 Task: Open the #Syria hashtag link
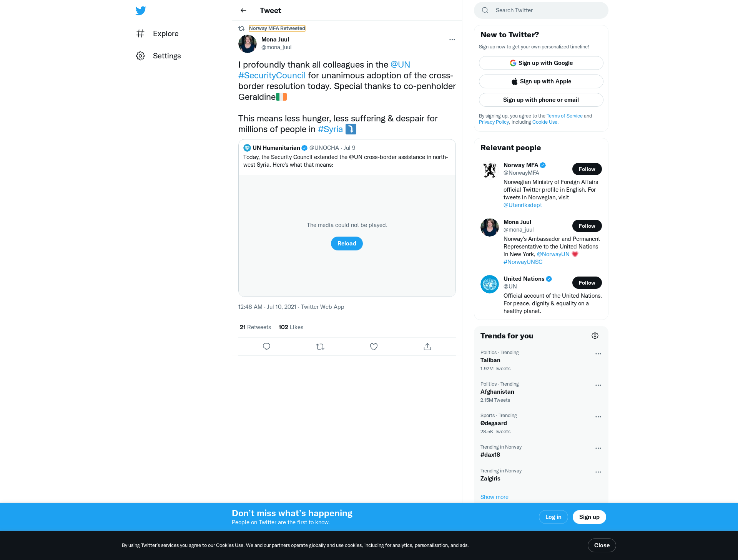(x=330, y=129)
